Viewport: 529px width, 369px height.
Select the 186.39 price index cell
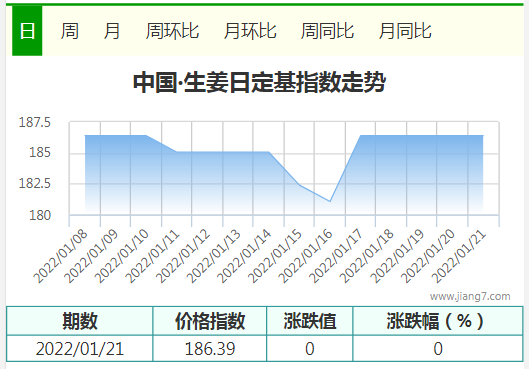(210, 349)
